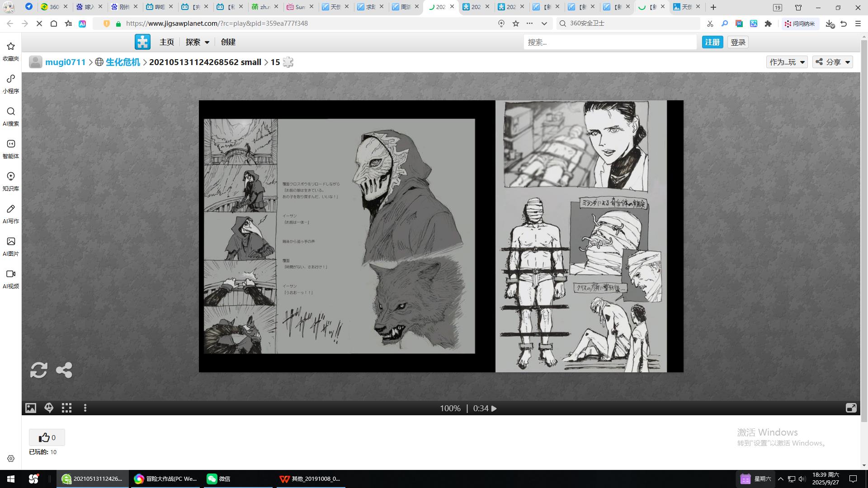This screenshot has width=868, height=488.
Task: Open the three-dot more options menu
Action: (85, 408)
